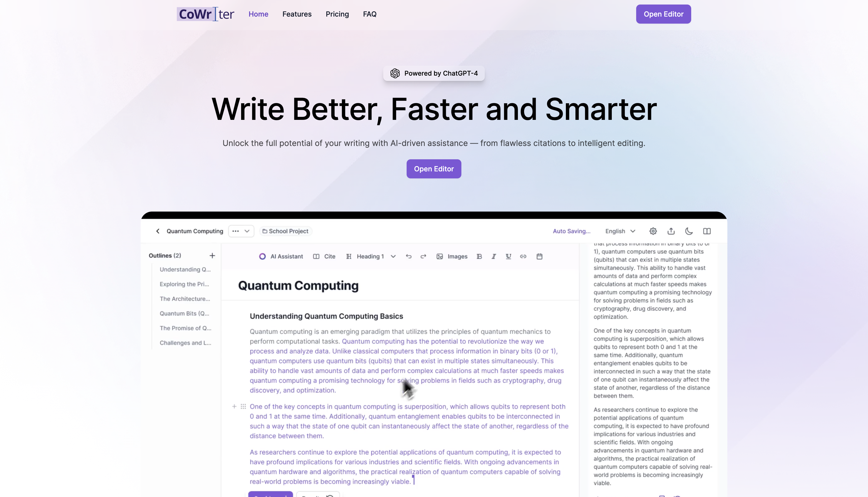
Task: Select the Pricing navigation menu item
Action: (x=337, y=14)
